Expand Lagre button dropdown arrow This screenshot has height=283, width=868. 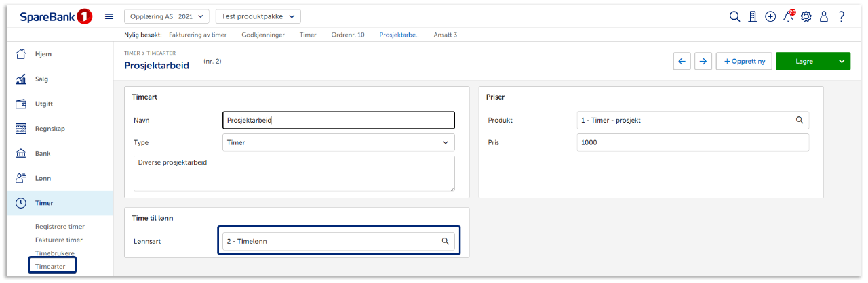point(842,61)
